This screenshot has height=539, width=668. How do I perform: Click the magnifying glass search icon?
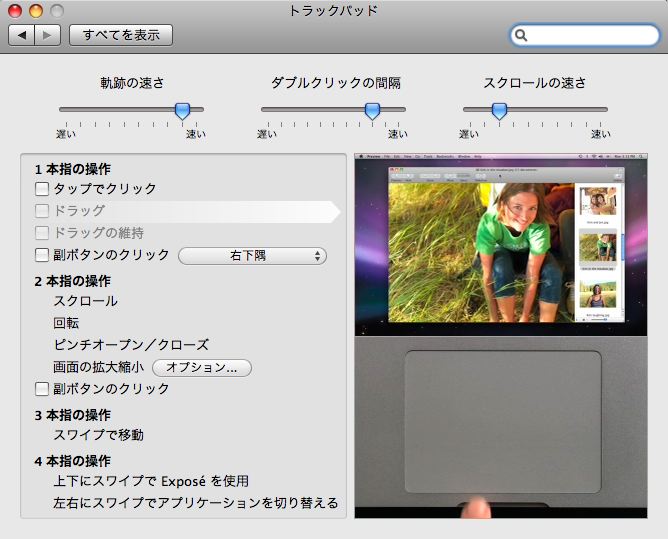click(x=522, y=36)
